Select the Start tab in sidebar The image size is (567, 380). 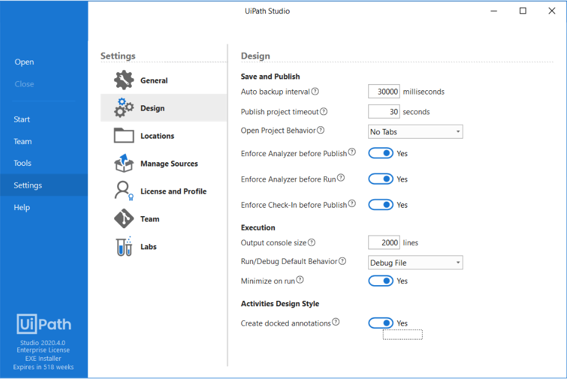22,119
